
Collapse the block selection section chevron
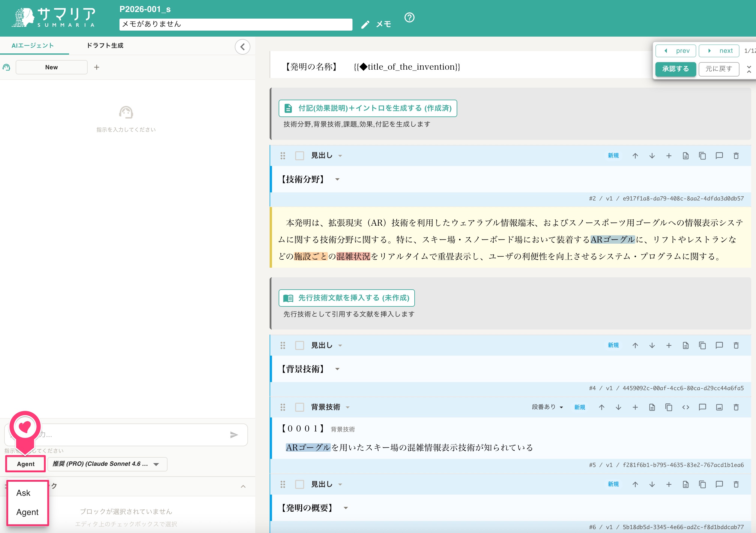(243, 486)
